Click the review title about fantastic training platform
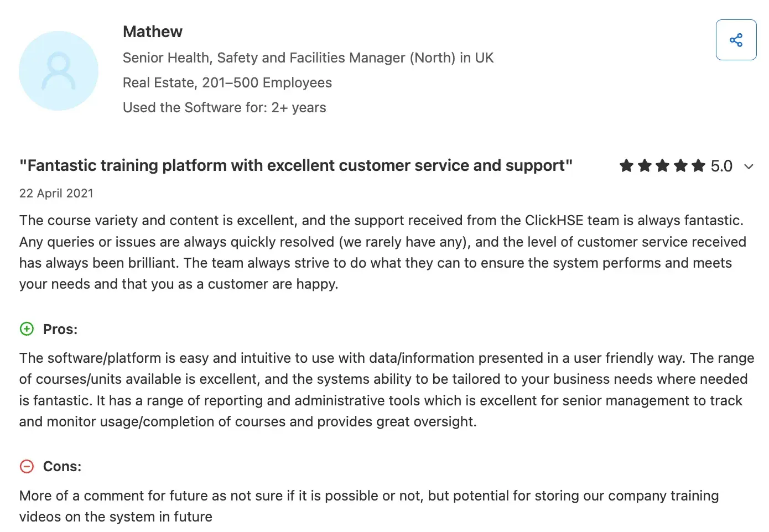 [x=296, y=165]
